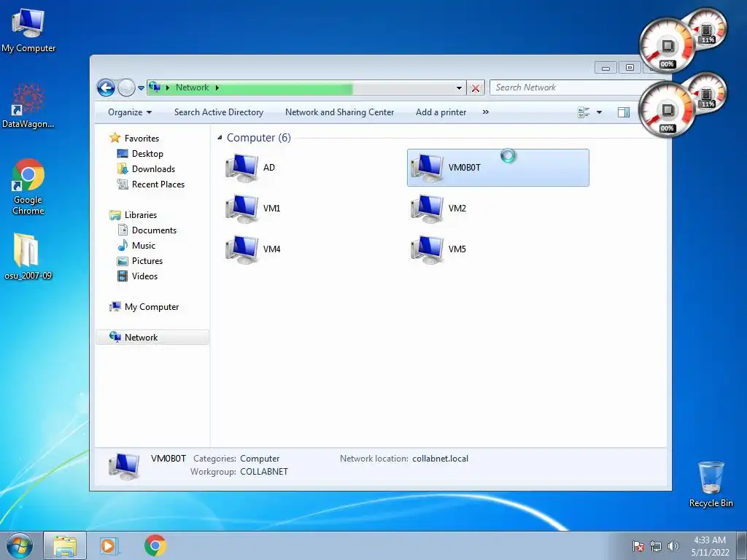Open My Computer desktop shortcut
The image size is (747, 560).
click(28, 31)
